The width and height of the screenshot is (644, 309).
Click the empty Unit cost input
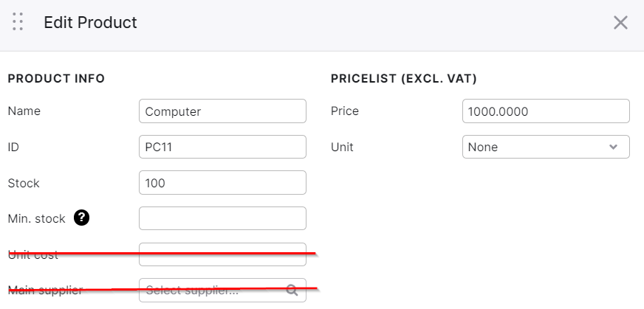(x=222, y=254)
